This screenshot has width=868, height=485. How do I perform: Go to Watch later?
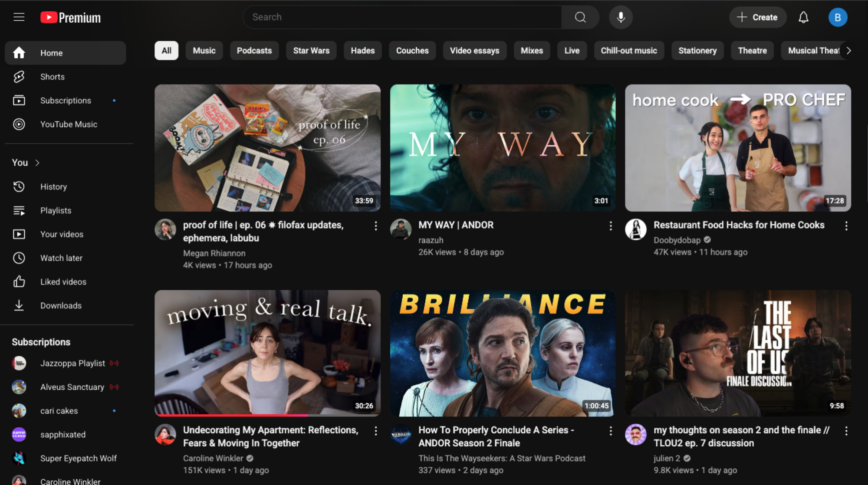click(x=61, y=258)
